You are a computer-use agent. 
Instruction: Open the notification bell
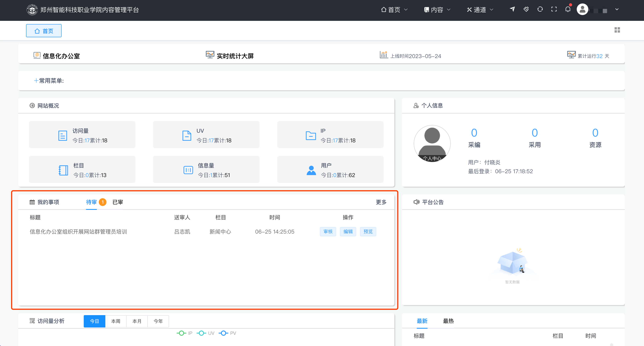568,9
